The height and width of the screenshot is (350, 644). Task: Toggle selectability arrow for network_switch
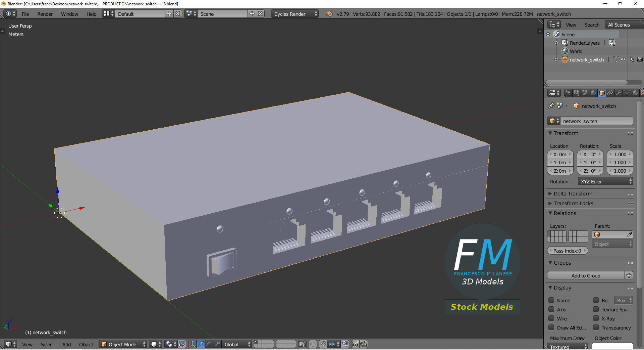[x=632, y=59]
